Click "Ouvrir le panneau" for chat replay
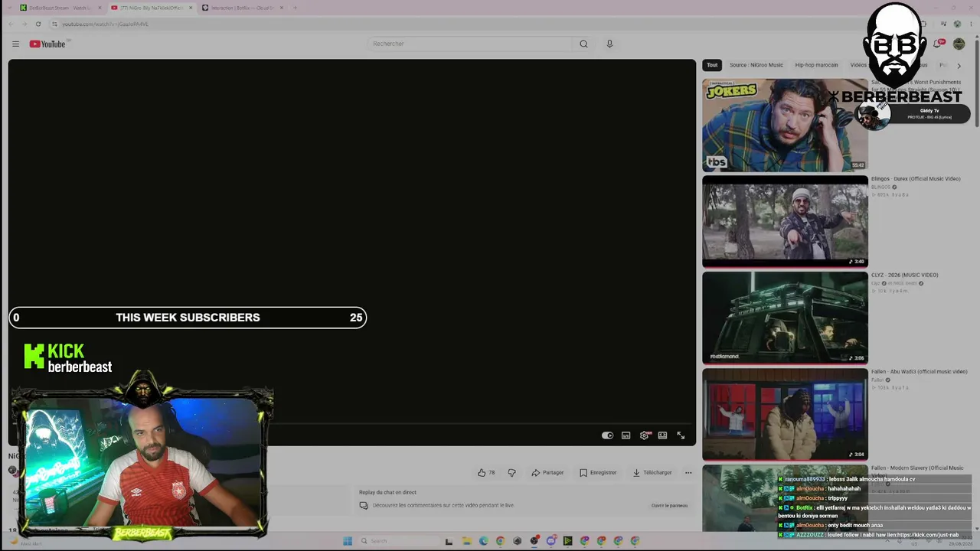980x551 pixels. [670, 505]
